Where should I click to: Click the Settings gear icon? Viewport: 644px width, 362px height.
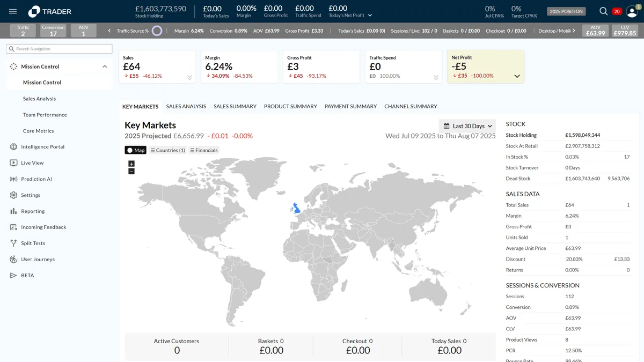(x=13, y=195)
